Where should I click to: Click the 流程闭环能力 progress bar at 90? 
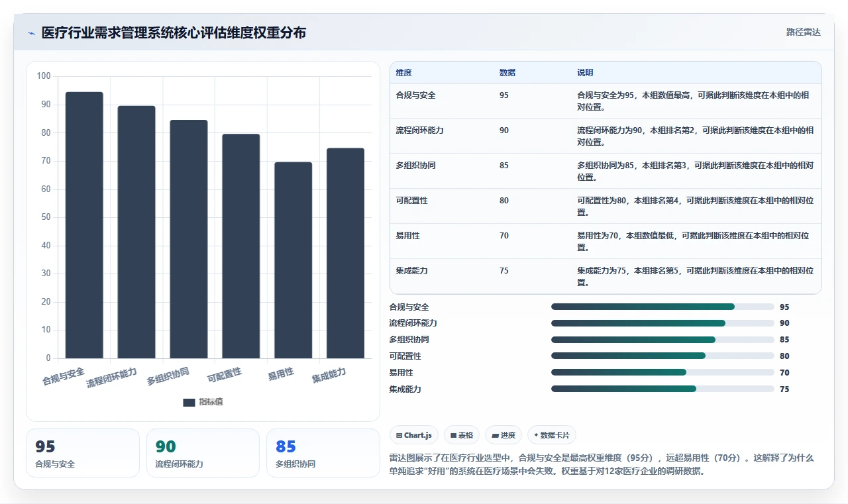[662, 323]
